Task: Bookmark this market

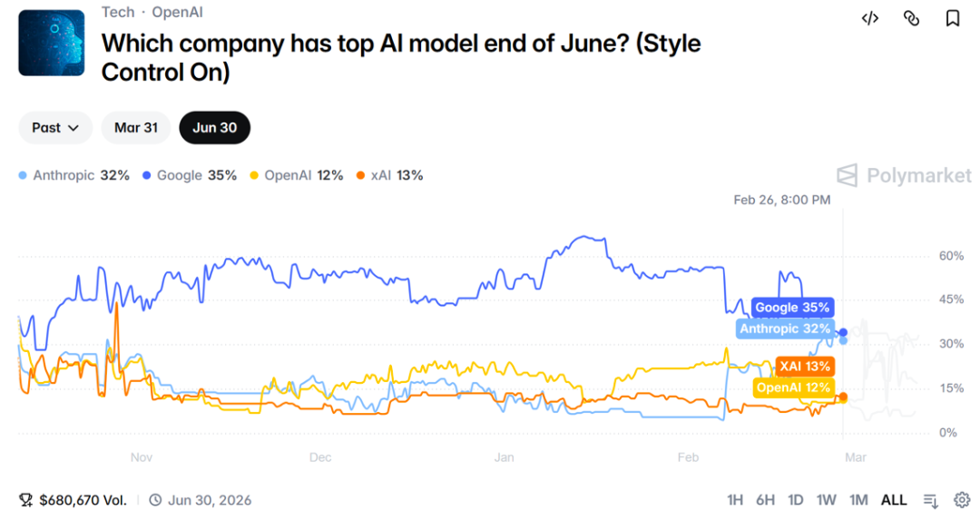Action: tap(953, 18)
